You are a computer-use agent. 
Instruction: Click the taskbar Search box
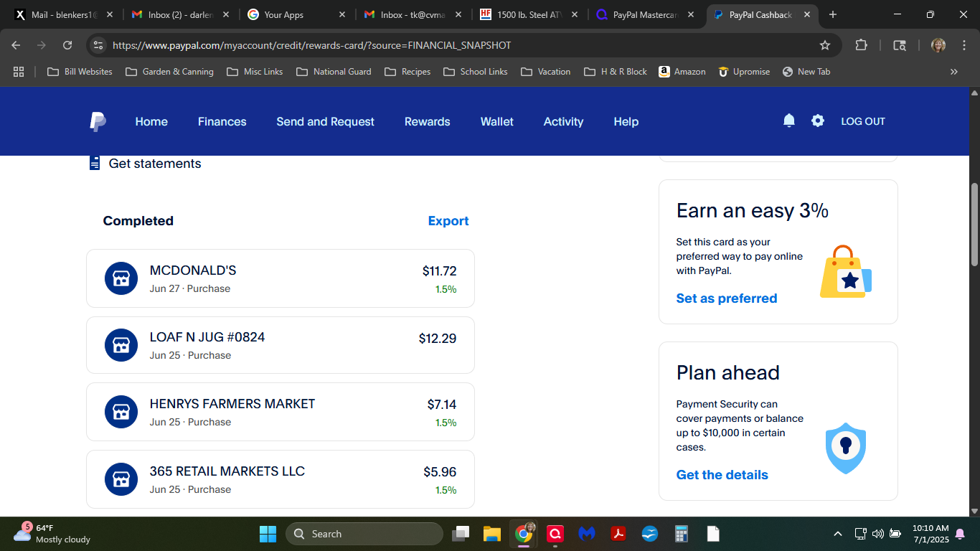(364, 534)
